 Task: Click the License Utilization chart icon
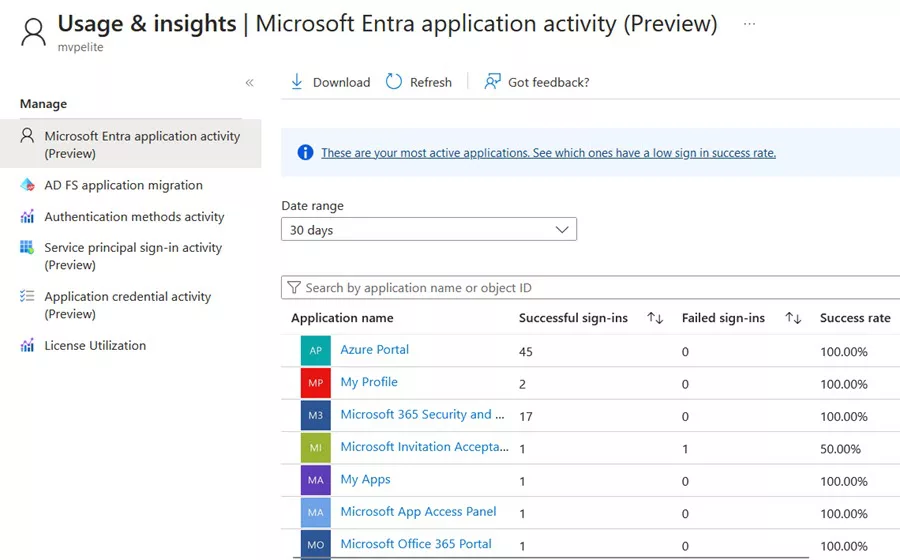[27, 345]
